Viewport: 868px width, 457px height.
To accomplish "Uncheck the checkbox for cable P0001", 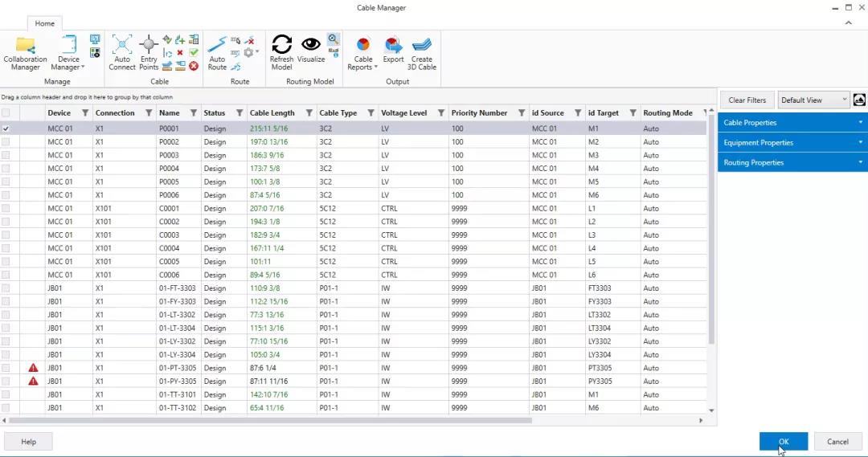I will pyautogui.click(x=6, y=129).
